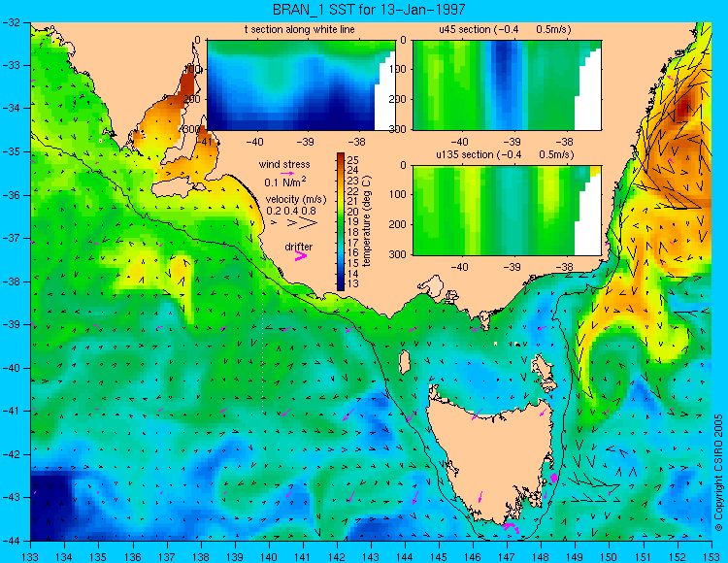Click the largest black velocity legend arrowhead
This screenshot has width=728, height=563.
(309, 223)
